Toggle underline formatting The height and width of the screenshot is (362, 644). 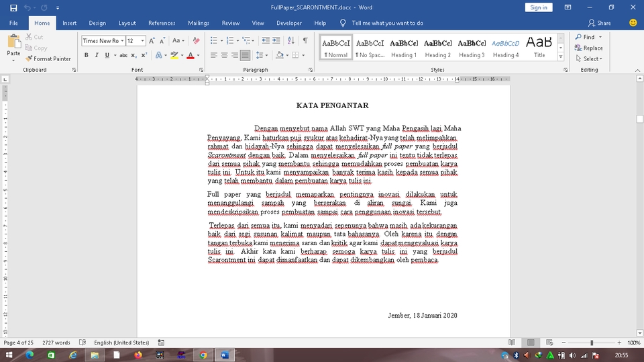[107, 55]
